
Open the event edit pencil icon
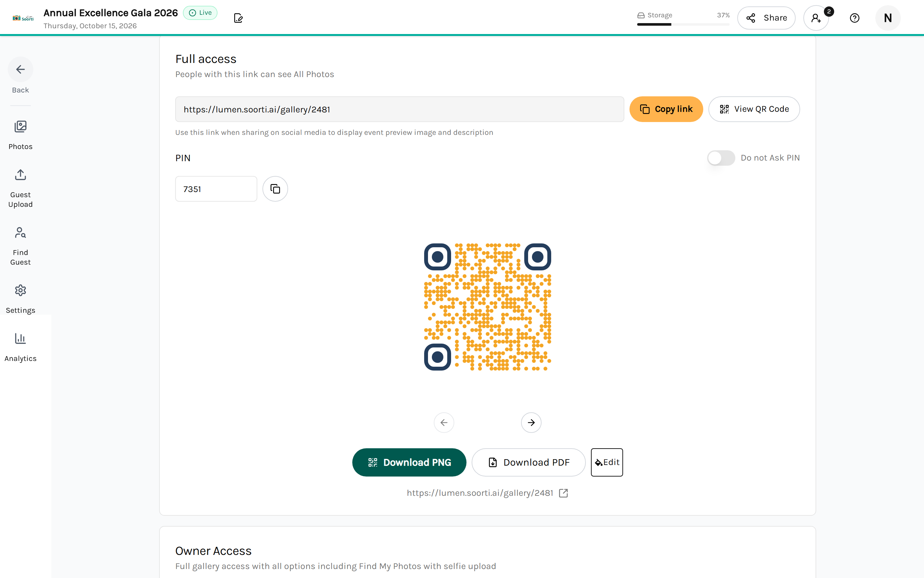pyautogui.click(x=238, y=18)
